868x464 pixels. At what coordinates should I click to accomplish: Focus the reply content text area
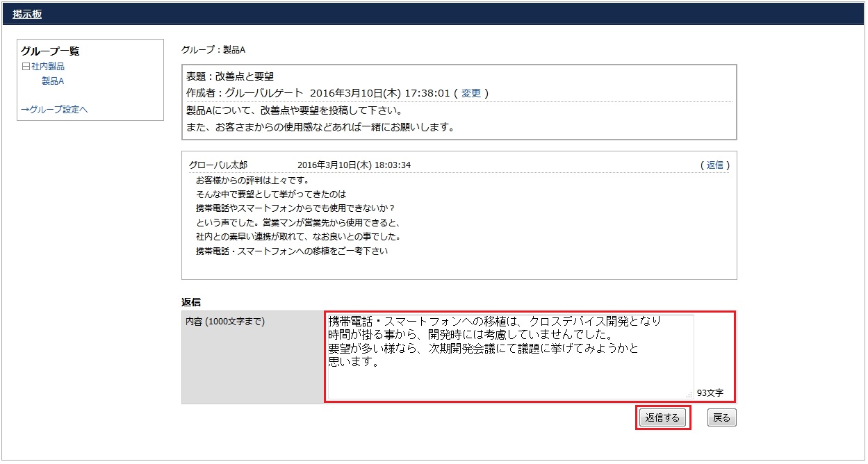509,358
